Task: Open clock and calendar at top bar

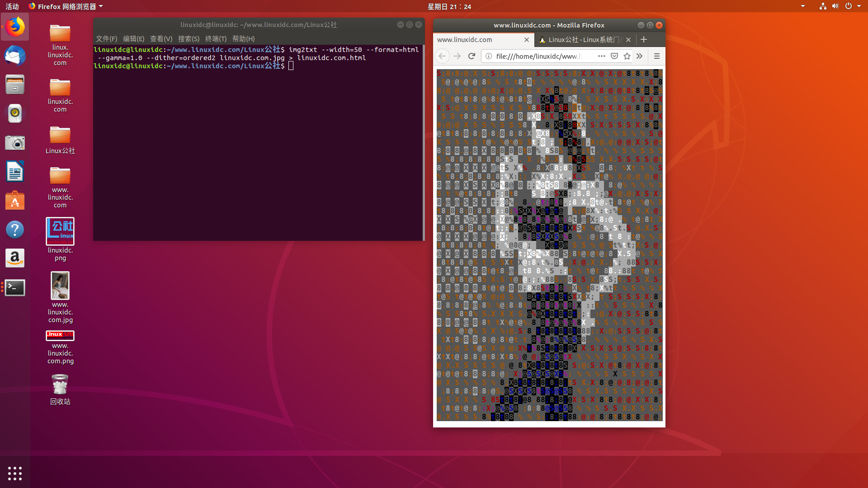Action: (449, 6)
